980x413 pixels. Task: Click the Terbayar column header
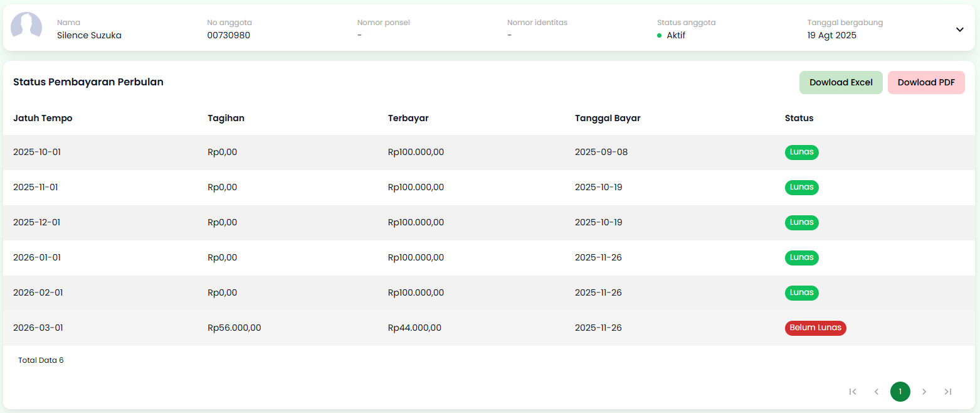tap(408, 118)
